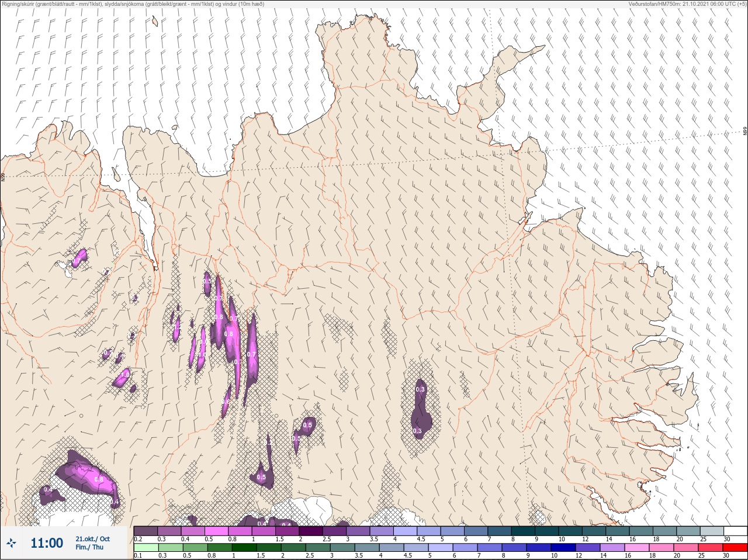Click the '0.2' value on the upper legend scale
Viewport: 748px width, 560px height.
[138, 539]
